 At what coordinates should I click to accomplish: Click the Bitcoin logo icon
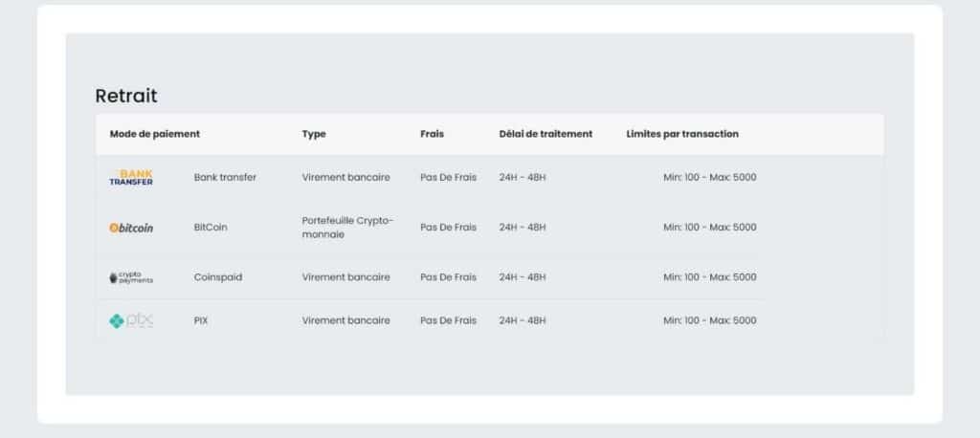click(x=131, y=228)
